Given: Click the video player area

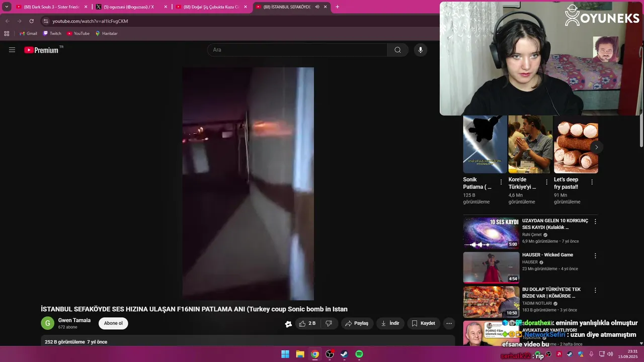Looking at the screenshot, I should [x=248, y=184].
